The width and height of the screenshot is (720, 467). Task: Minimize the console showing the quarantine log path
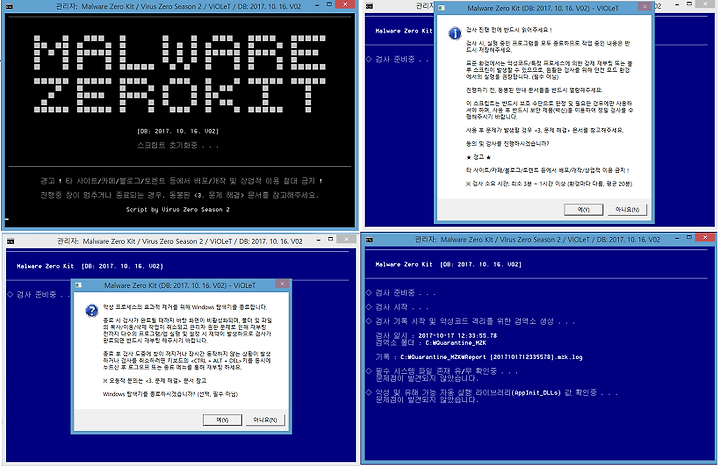coord(677,237)
